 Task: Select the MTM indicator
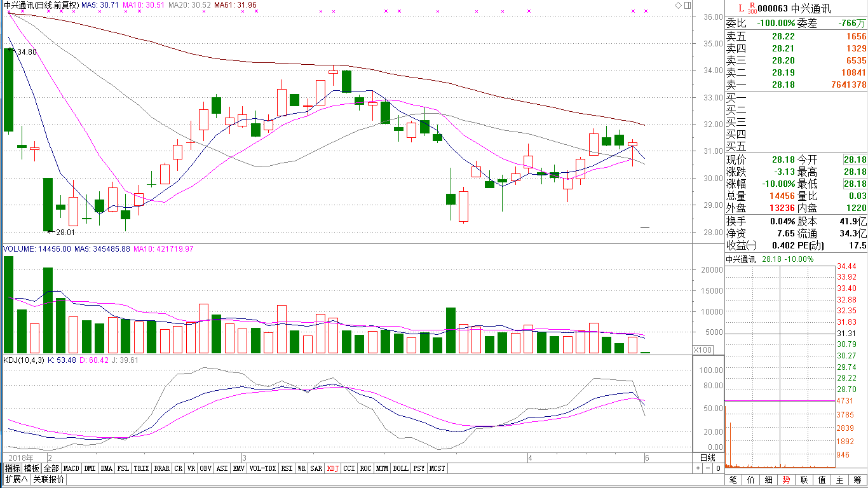[x=382, y=468]
